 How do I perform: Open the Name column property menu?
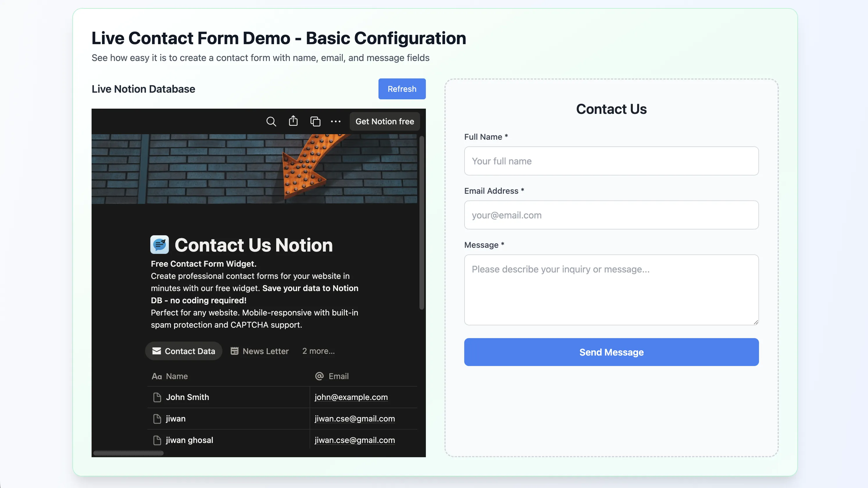point(176,376)
